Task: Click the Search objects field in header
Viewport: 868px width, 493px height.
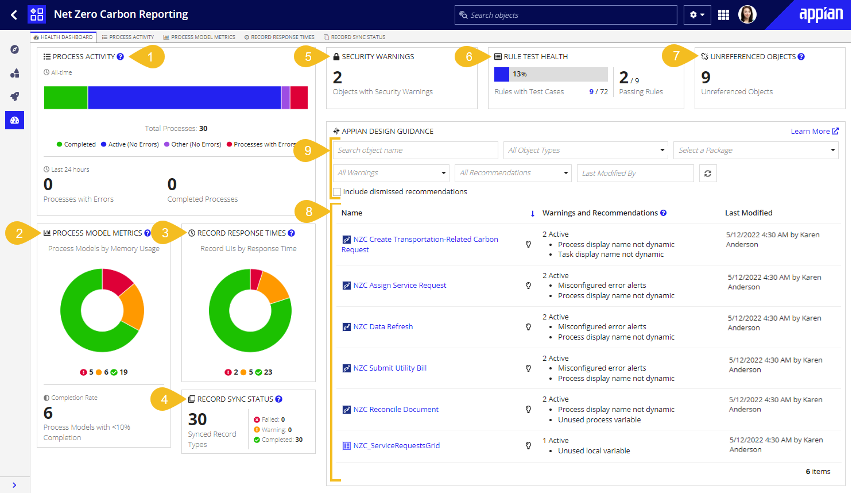Action: [x=566, y=15]
